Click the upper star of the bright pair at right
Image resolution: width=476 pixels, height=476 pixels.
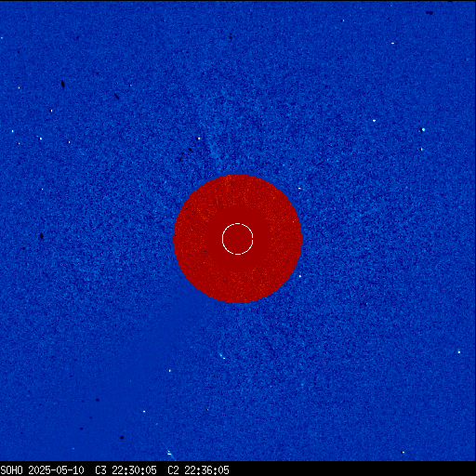423,130
